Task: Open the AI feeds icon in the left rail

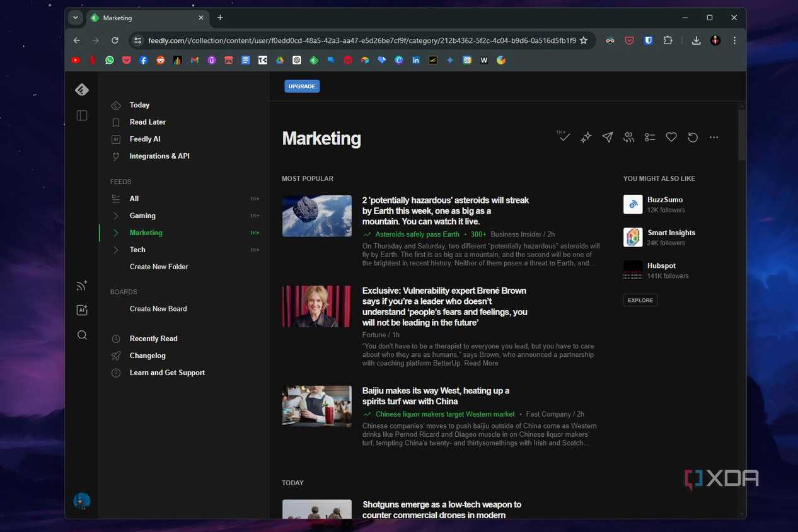Action: (x=82, y=310)
